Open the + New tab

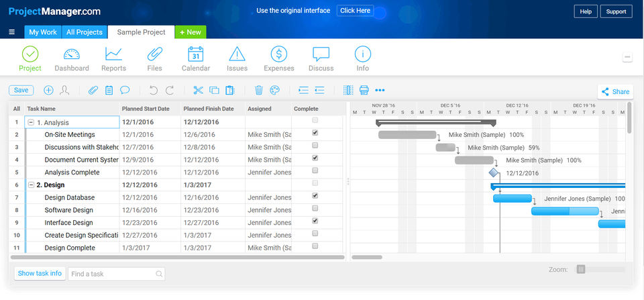[191, 32]
